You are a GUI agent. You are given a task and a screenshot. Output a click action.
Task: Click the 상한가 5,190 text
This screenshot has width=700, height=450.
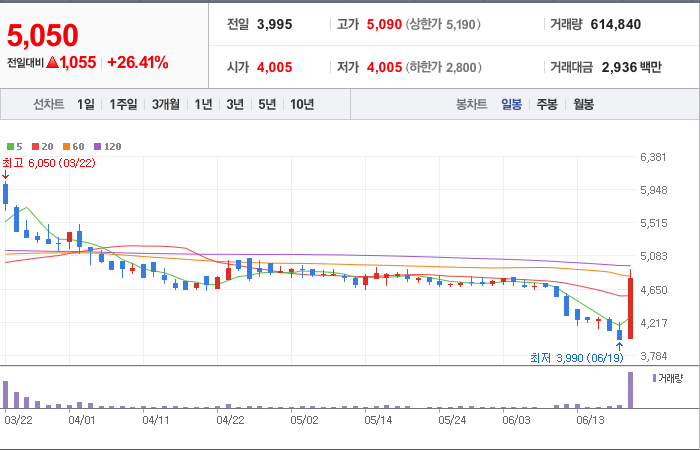(x=443, y=24)
